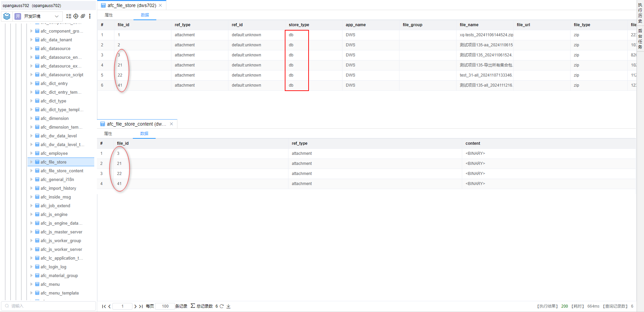Click the 664ms elapsed time status value
Screen dimensions: 644x312
click(x=593, y=306)
